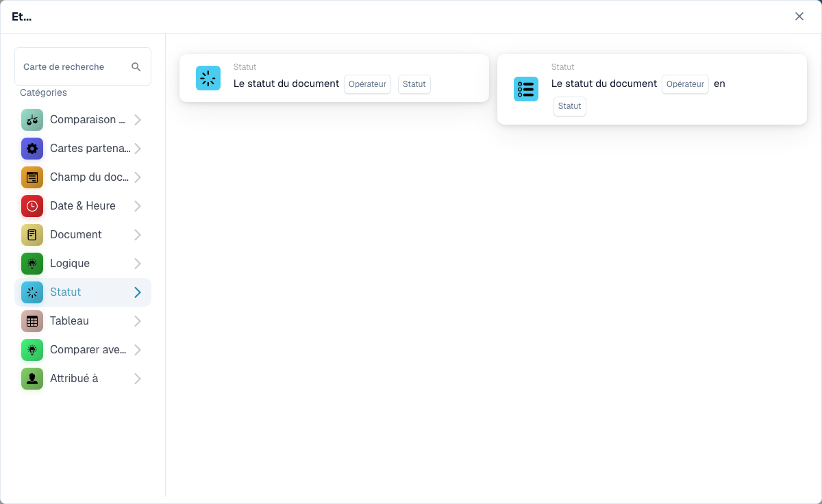Viewport: 822px width, 504px height.
Task: Open the Champ du document category label
Action: (x=90, y=177)
